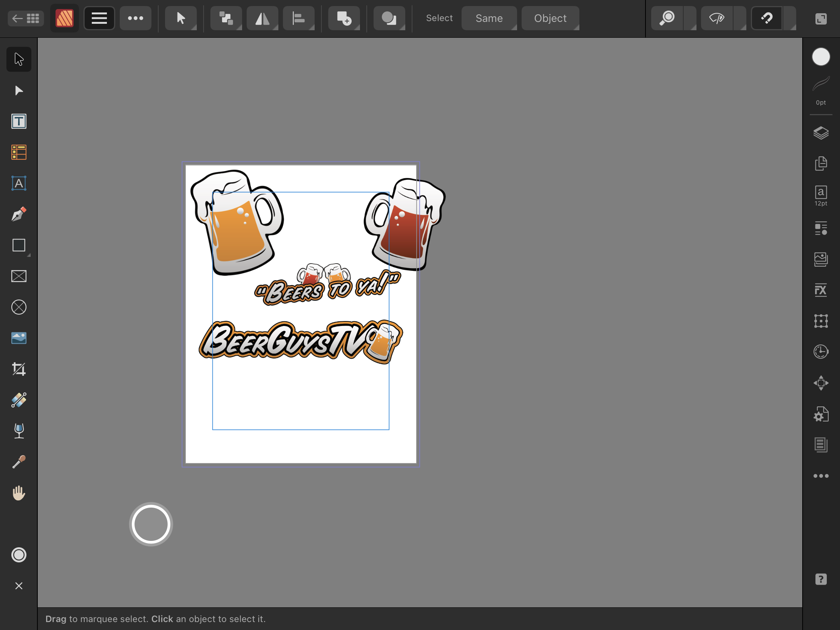Toggle the quick mask circle button

pyautogui.click(x=19, y=555)
